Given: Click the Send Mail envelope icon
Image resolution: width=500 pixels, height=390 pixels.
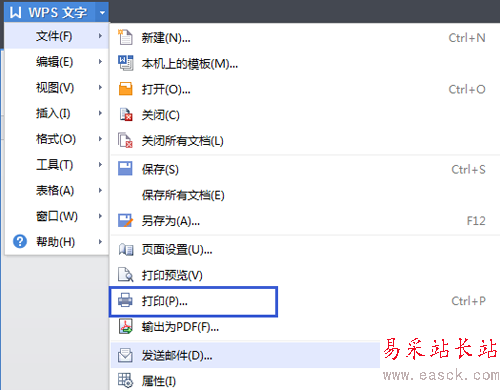Looking at the screenshot, I should 125,355.
